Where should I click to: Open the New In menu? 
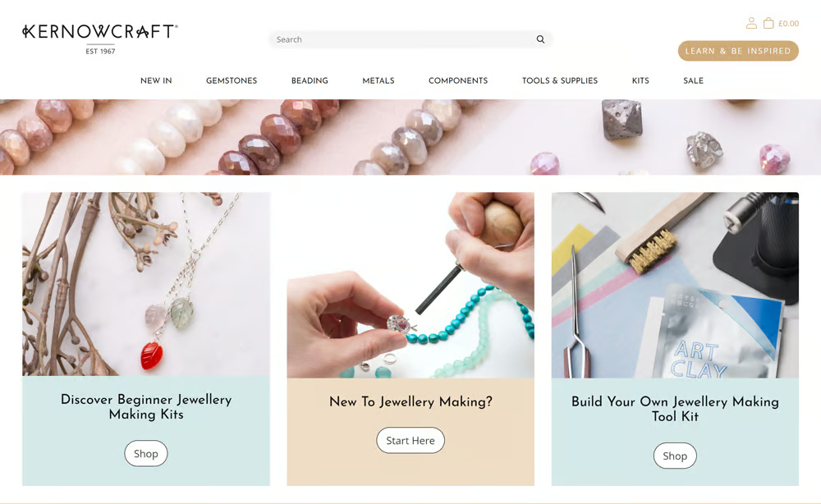[156, 80]
